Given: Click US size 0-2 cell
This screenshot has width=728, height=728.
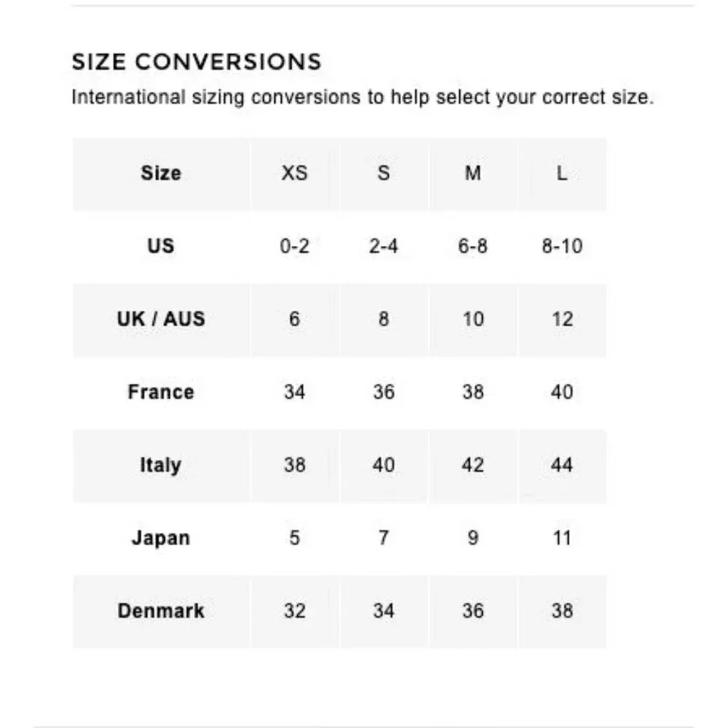Looking at the screenshot, I should (x=294, y=246).
